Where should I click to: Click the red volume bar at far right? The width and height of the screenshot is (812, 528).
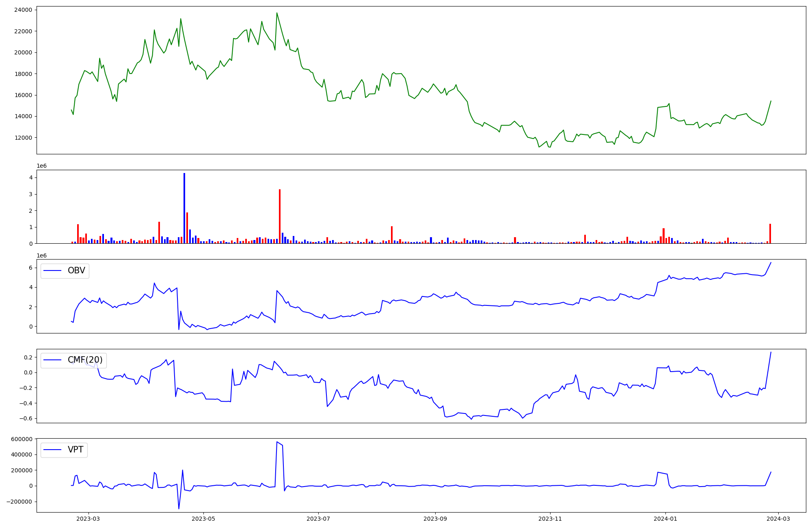pyautogui.click(x=770, y=234)
